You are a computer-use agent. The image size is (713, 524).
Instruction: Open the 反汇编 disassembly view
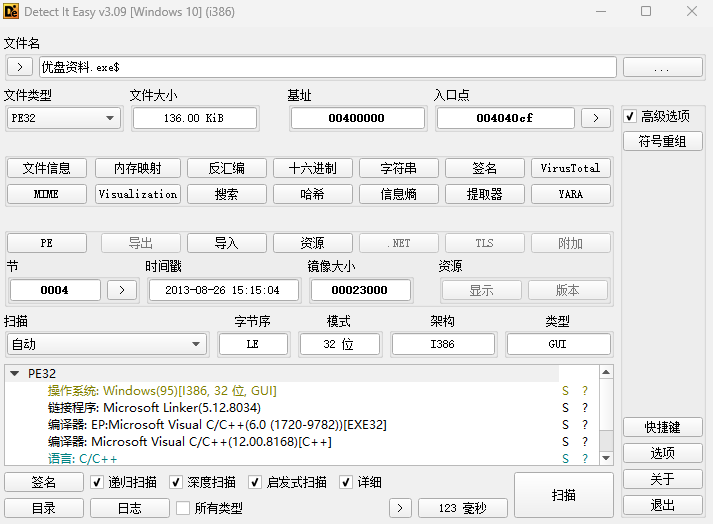(226, 168)
